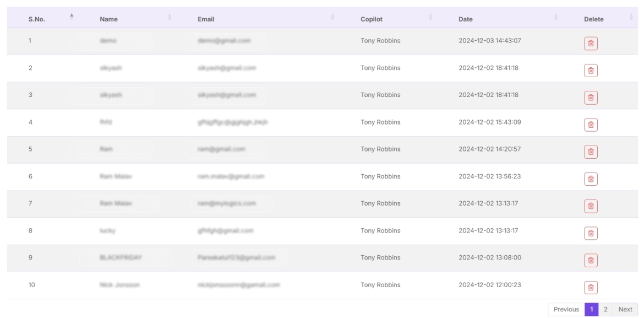This screenshot has width=644, height=318.
Task: Select the active page 1 button
Action: (x=591, y=310)
